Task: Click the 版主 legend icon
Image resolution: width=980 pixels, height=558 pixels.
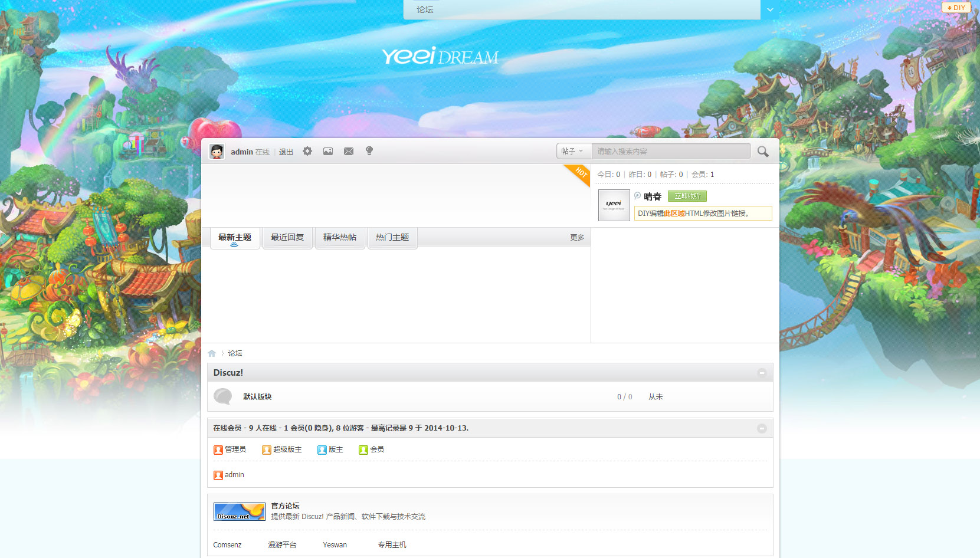Action: pos(322,449)
